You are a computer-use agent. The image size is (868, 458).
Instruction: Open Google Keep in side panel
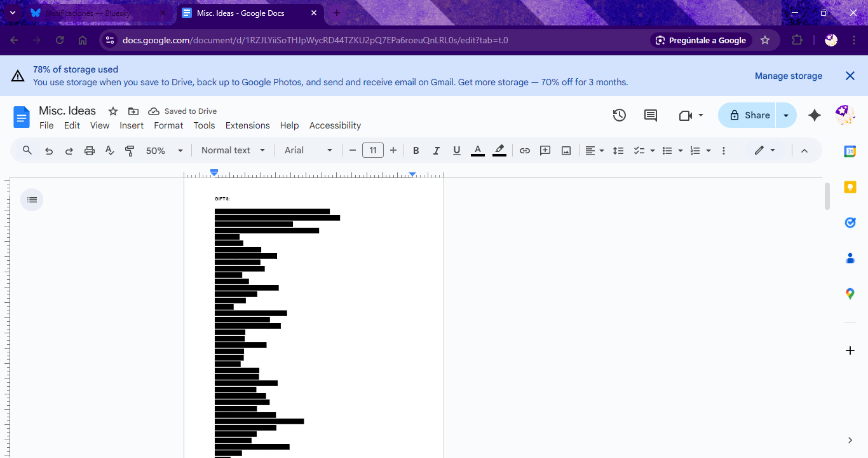pyautogui.click(x=850, y=187)
